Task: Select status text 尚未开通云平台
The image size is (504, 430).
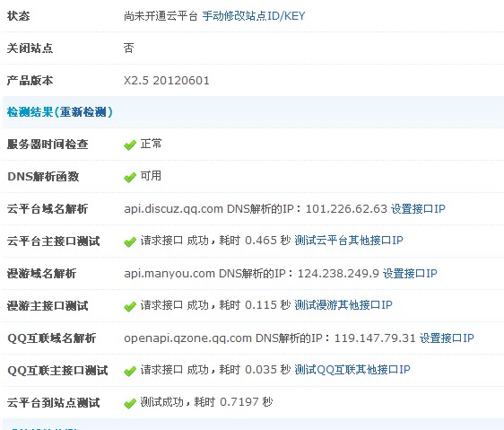Action: point(161,16)
